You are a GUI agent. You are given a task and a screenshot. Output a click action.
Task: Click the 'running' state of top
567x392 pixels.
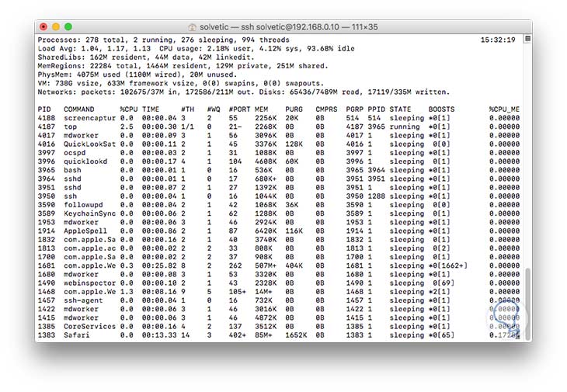point(404,127)
